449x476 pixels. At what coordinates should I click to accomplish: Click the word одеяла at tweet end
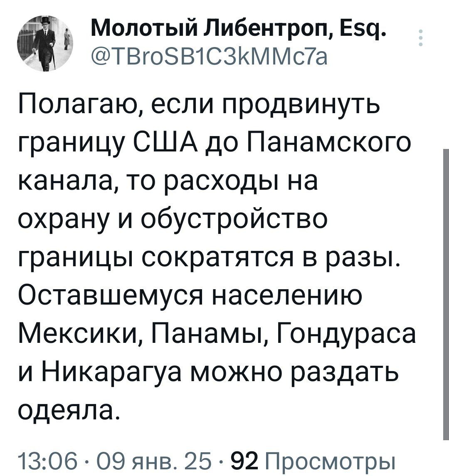point(67,409)
